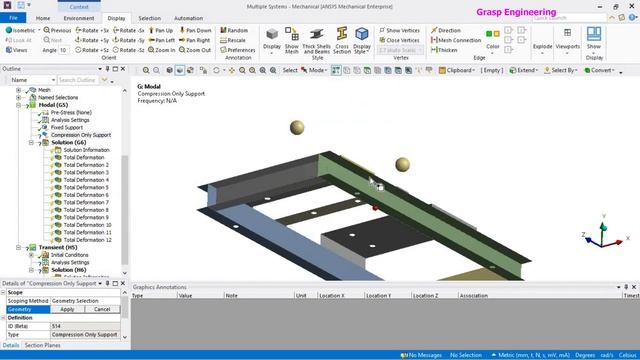Open Select By dropdown

[560, 70]
